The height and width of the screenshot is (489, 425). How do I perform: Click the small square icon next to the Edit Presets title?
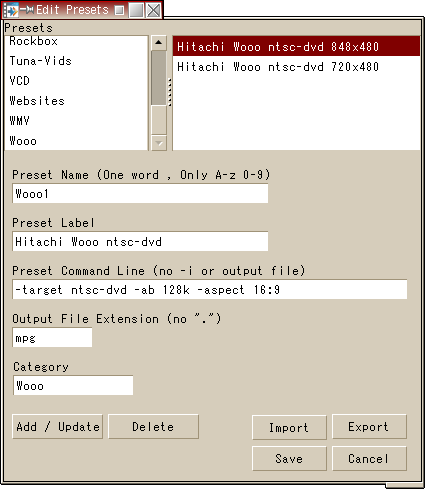coord(119,11)
